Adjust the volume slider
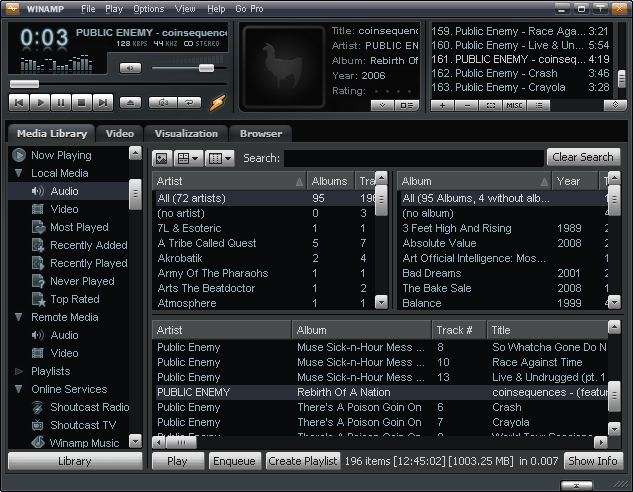Image resolution: width=633 pixels, height=492 pixels. click(x=206, y=68)
